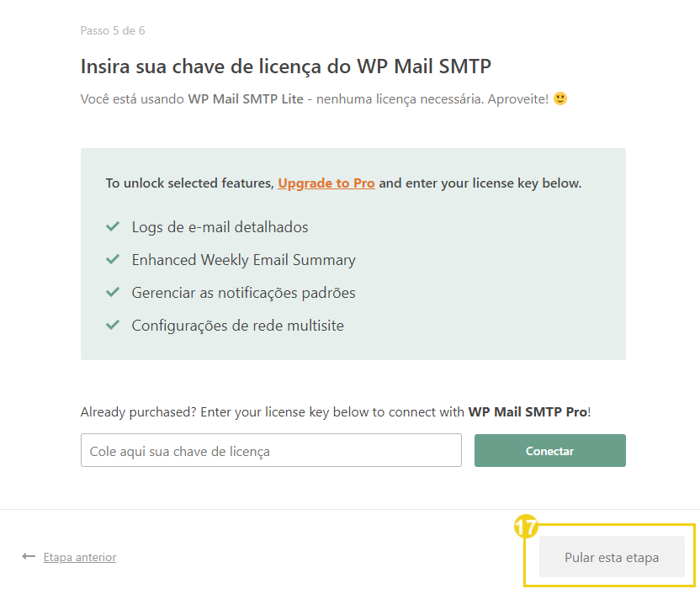Click the Logs de e-mail detalhados feature text
This screenshot has width=700, height=594.
220,227
